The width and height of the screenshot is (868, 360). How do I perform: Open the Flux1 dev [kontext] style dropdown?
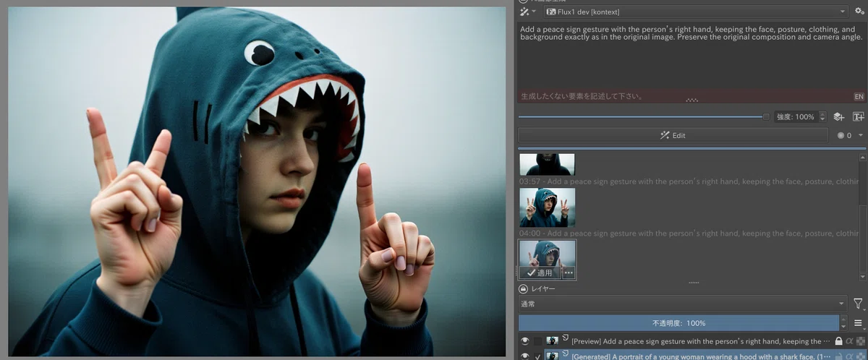pyautogui.click(x=696, y=12)
